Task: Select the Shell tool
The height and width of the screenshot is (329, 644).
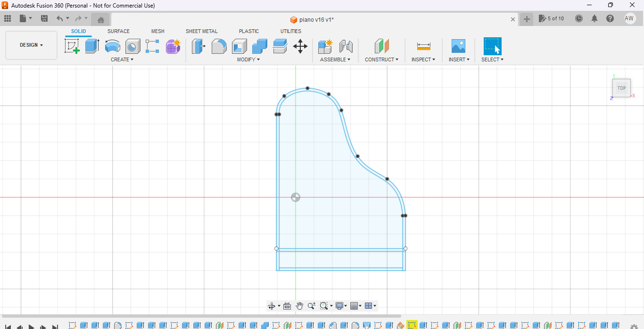Action: [239, 46]
